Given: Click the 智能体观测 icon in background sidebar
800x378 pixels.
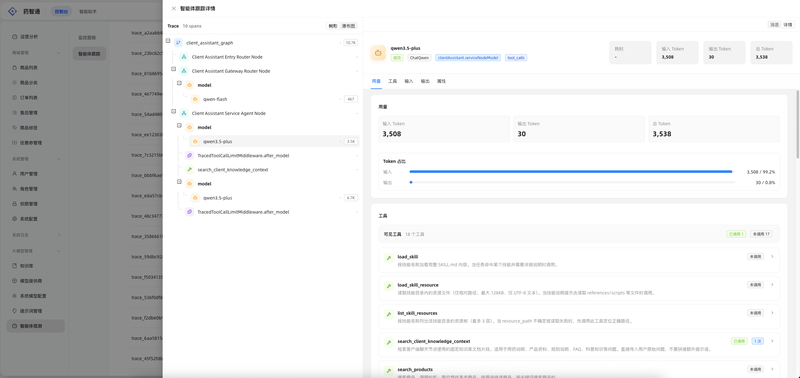Looking at the screenshot, I should tap(15, 326).
